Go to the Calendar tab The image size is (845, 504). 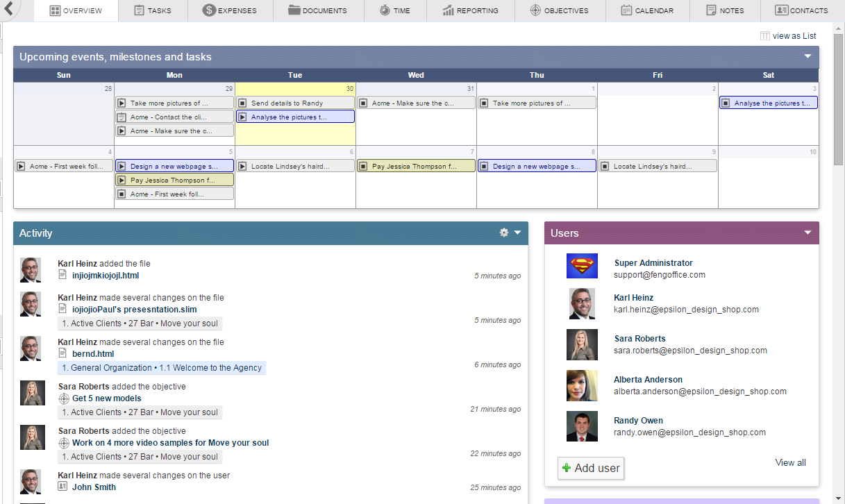[647, 10]
